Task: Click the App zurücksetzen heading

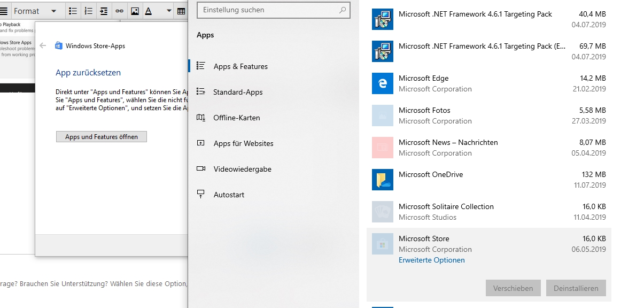Action: [88, 73]
